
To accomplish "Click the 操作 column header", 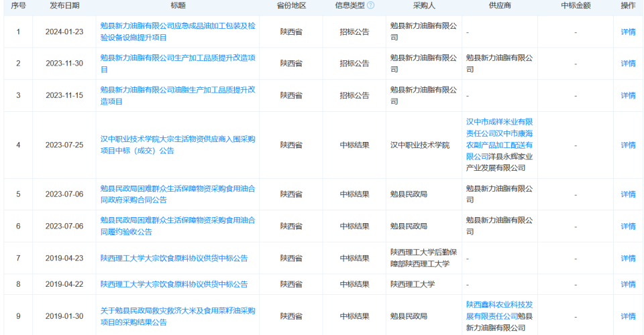I will click(x=628, y=5).
